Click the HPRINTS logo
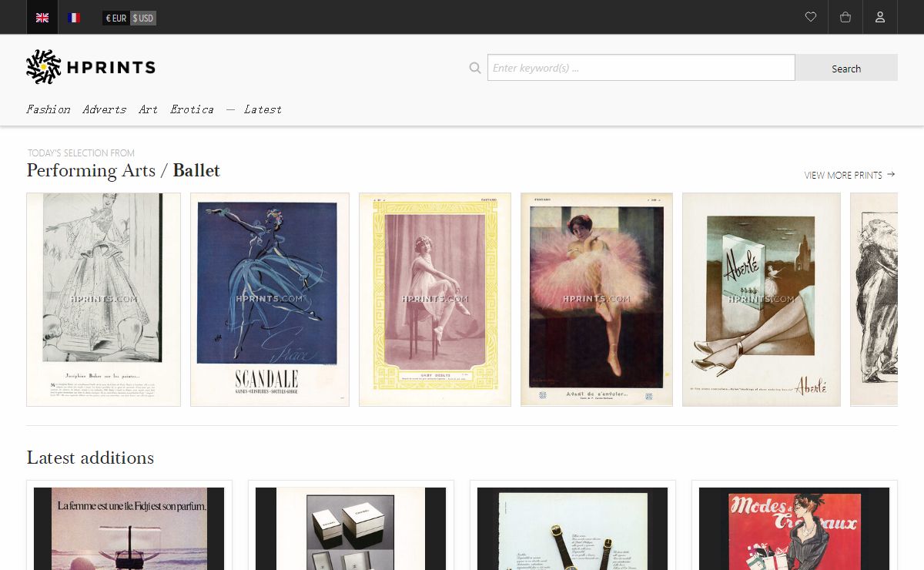 tap(91, 67)
